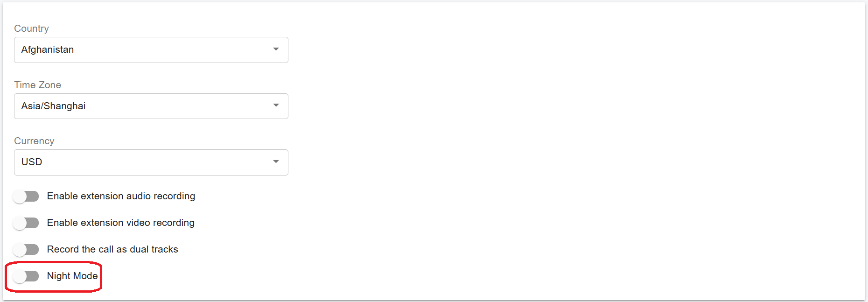Image resolution: width=868 pixels, height=302 pixels.
Task: Select the USD currency value
Action: click(x=31, y=162)
